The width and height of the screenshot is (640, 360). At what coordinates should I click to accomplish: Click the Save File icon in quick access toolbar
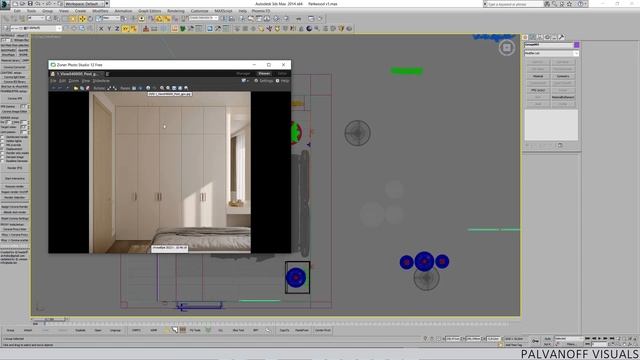click(30, 4)
